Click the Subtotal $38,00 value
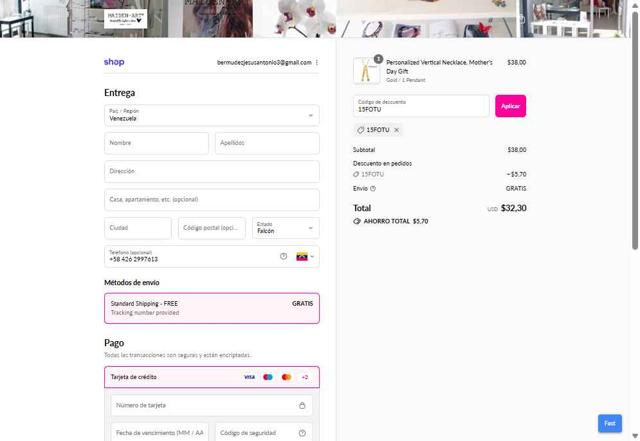Viewport: 640px width, 441px height. [517, 150]
